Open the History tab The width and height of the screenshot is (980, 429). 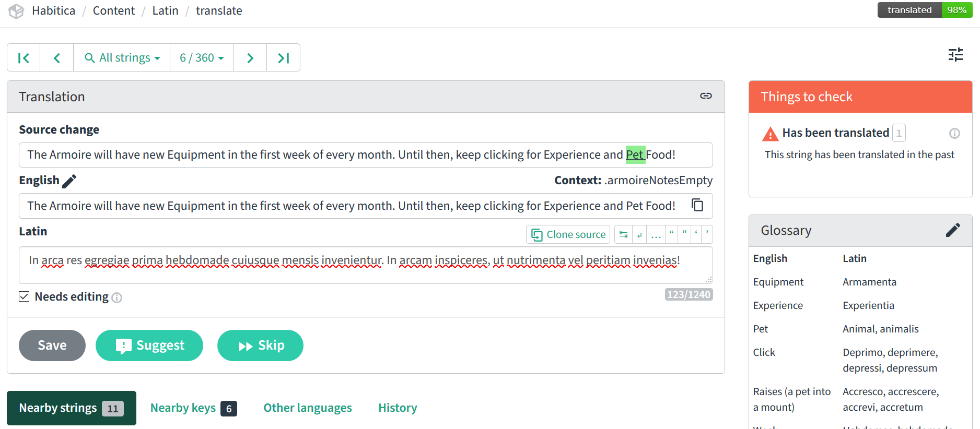(397, 408)
